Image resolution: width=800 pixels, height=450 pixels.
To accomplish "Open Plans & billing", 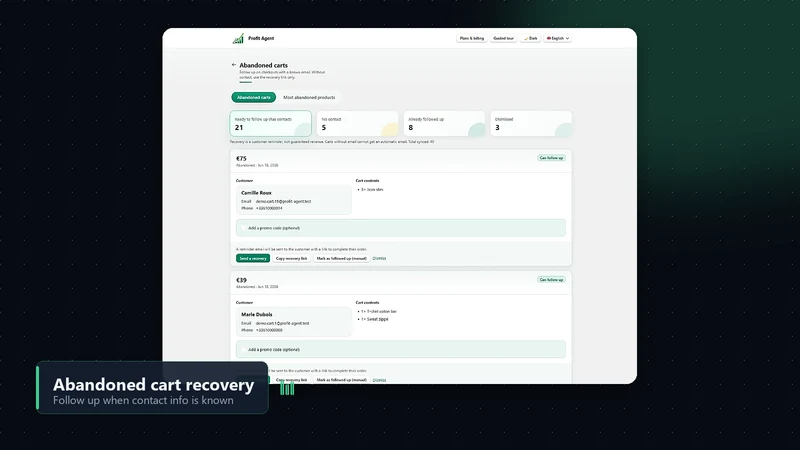I will pos(471,38).
